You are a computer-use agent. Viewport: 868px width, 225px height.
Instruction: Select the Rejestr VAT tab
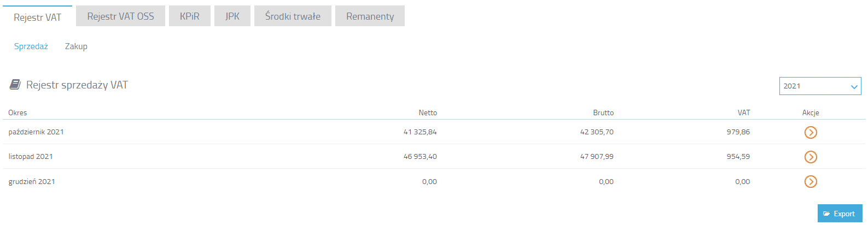coord(37,17)
